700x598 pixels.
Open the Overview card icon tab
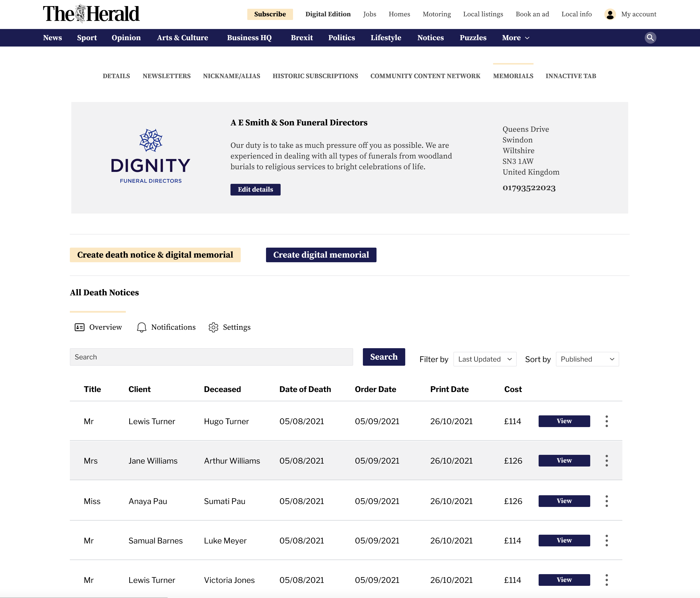click(x=79, y=327)
